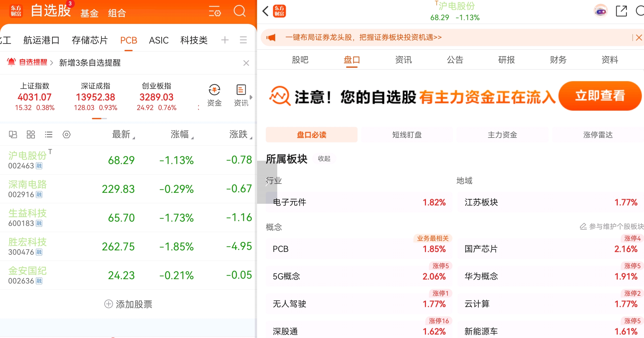The image size is (644, 338).
Task: Switch to list view layout icon
Action: point(48,134)
